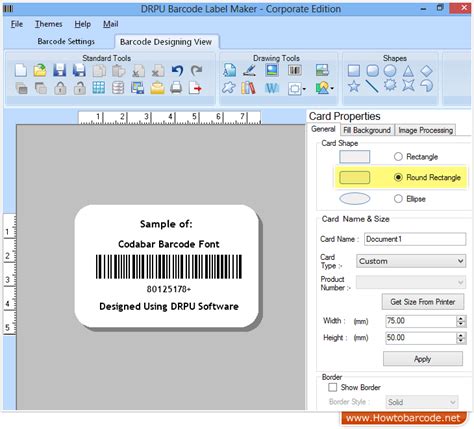Screen dimensions: 474x429
Task: Click the Print icon in Standard Tools
Action: pyautogui.click(x=176, y=88)
